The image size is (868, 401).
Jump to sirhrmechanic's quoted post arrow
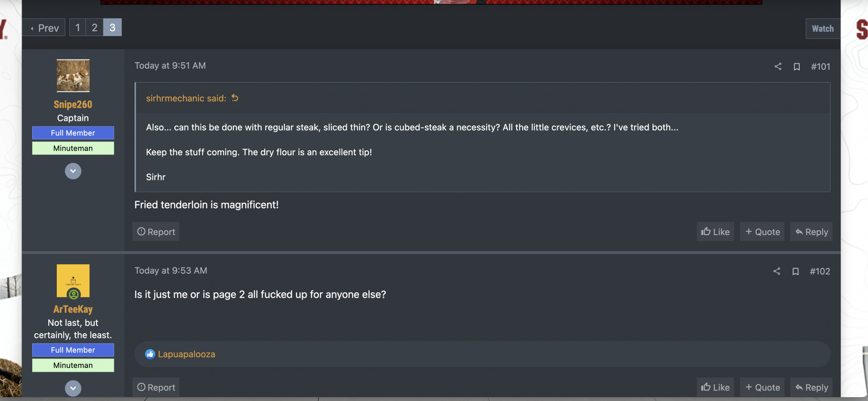(235, 98)
